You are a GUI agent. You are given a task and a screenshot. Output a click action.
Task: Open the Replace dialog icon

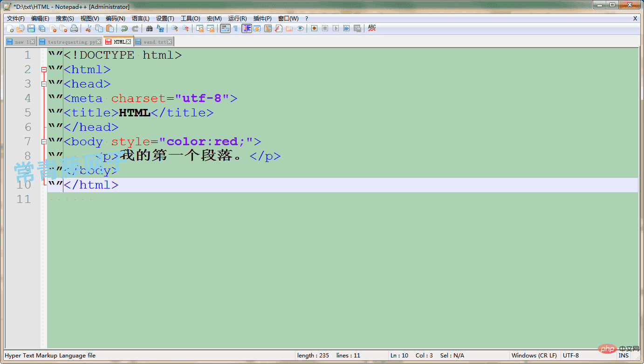click(x=160, y=28)
